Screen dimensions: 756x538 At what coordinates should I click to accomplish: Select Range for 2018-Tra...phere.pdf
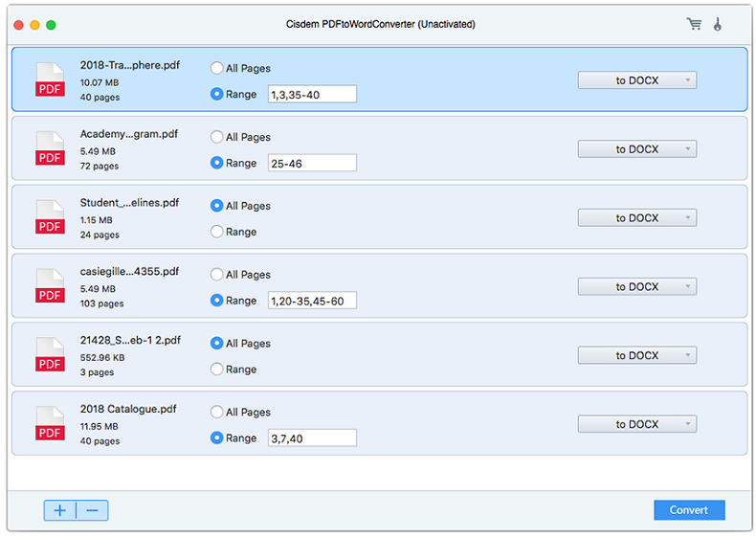click(217, 94)
